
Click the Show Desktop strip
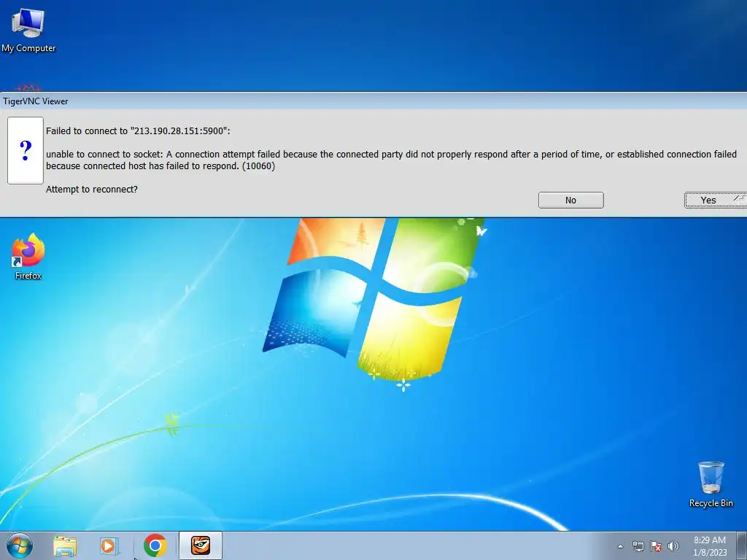[x=742, y=545]
